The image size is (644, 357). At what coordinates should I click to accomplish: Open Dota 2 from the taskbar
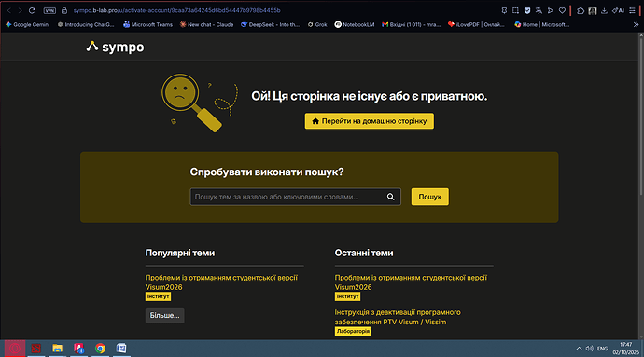click(36, 349)
